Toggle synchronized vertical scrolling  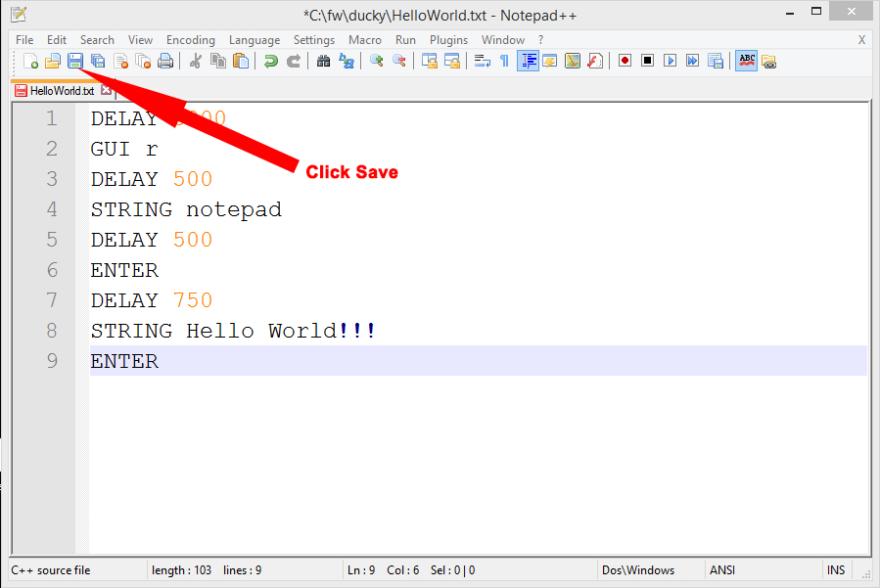pos(430,61)
